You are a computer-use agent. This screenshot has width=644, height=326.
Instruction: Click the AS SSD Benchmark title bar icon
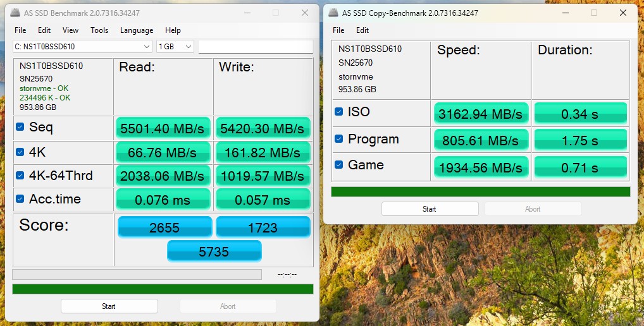point(16,13)
